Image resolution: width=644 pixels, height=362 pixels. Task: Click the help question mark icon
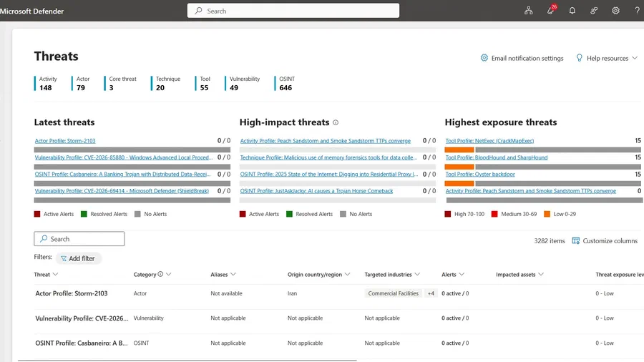tap(637, 11)
